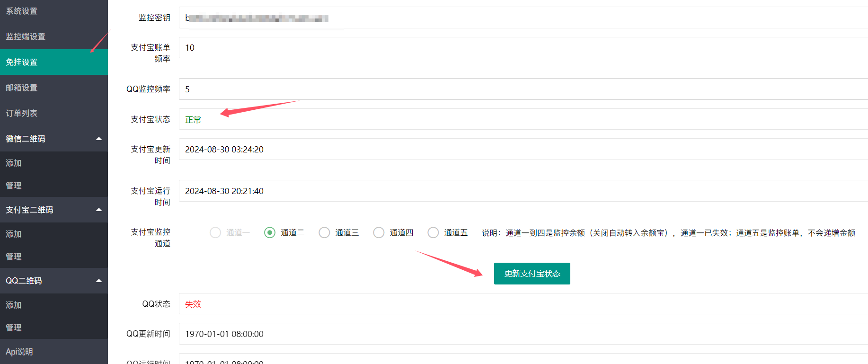Open 订单列表 in the sidebar
Image resolution: width=868 pixels, height=364 pixels.
click(x=54, y=113)
